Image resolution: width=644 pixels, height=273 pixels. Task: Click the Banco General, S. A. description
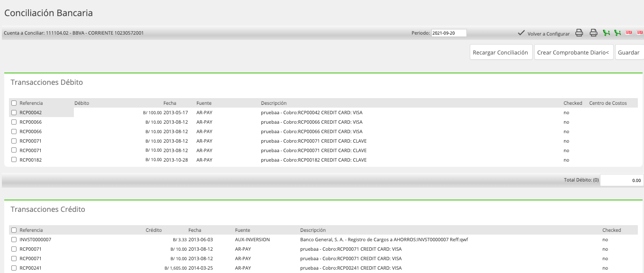pyautogui.click(x=384, y=240)
